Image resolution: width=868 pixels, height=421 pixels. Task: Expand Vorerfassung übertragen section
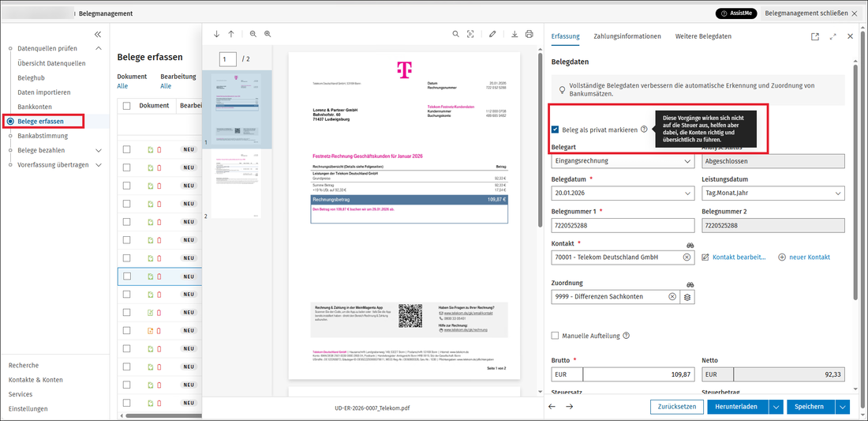point(99,164)
